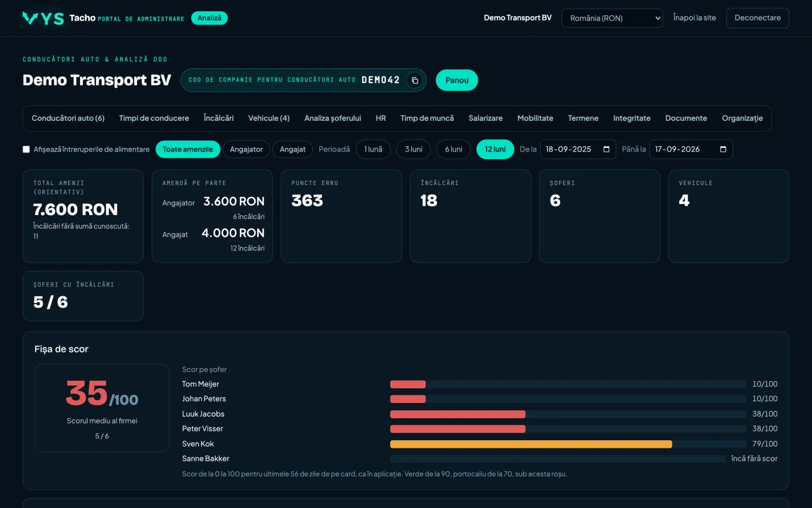This screenshot has width=812, height=508.
Task: Select driver name Sanne Bakker
Action: click(x=206, y=459)
